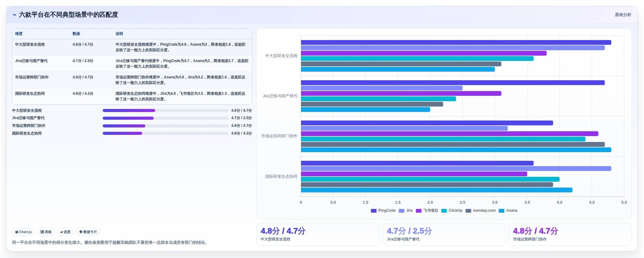The height and width of the screenshot is (258, 644).
Task: Click the 市场运营跨部门协作 chart axis label
Action: click(x=279, y=136)
